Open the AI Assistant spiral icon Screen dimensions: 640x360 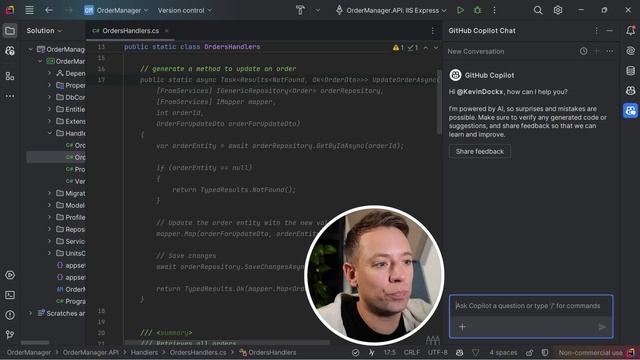click(x=630, y=51)
